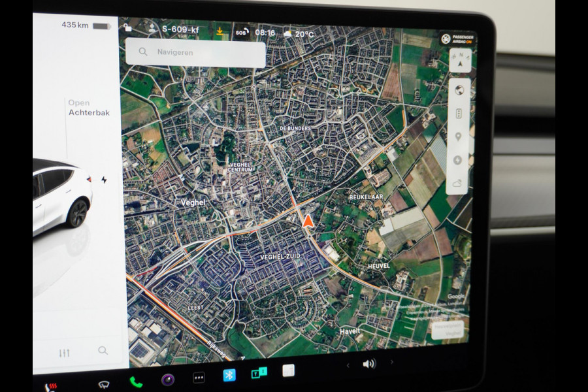Open the Bluetooth app
The image size is (588, 392).
click(x=229, y=375)
